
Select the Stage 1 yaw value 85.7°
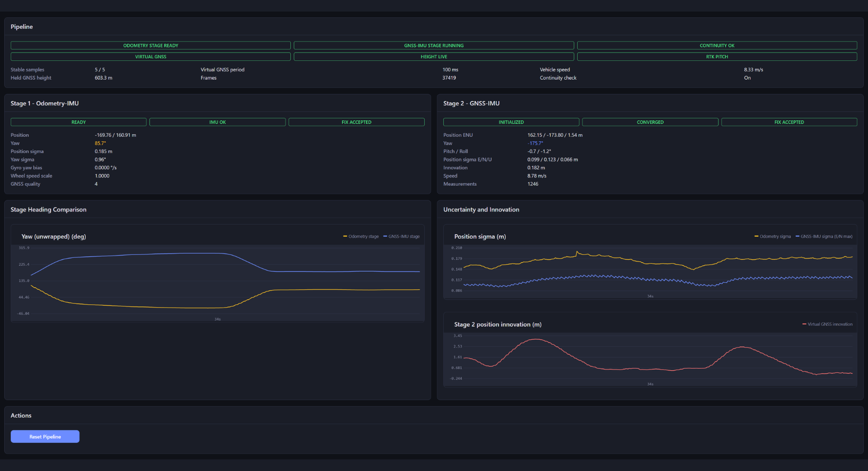pos(100,143)
